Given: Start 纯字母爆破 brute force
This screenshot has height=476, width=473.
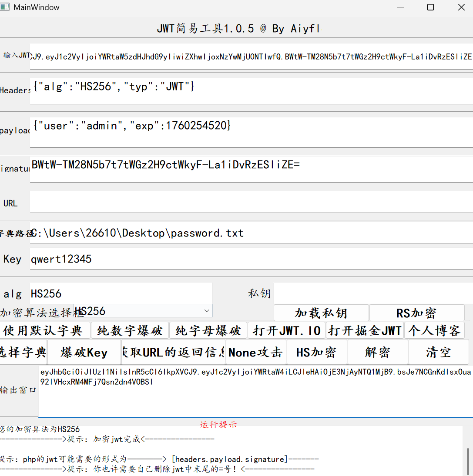Looking at the screenshot, I should click(x=208, y=330).
